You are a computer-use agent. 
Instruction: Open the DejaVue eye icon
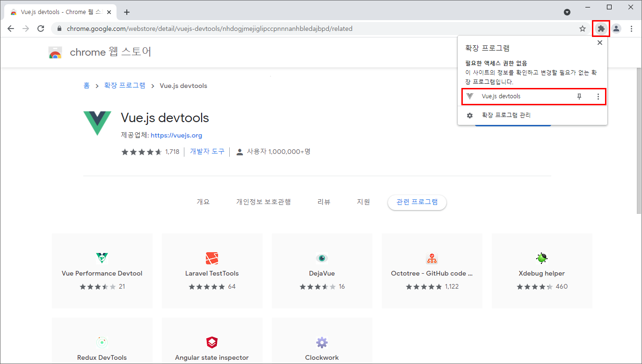[322, 258]
